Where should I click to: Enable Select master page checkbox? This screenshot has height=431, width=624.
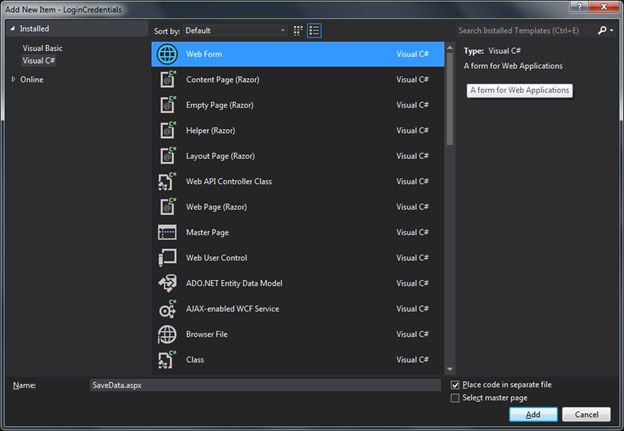coord(455,398)
